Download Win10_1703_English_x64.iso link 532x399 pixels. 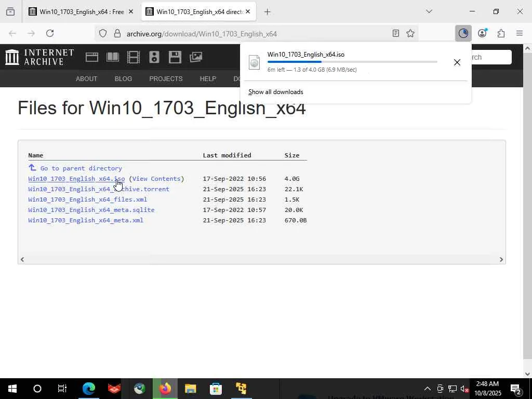pos(77,179)
